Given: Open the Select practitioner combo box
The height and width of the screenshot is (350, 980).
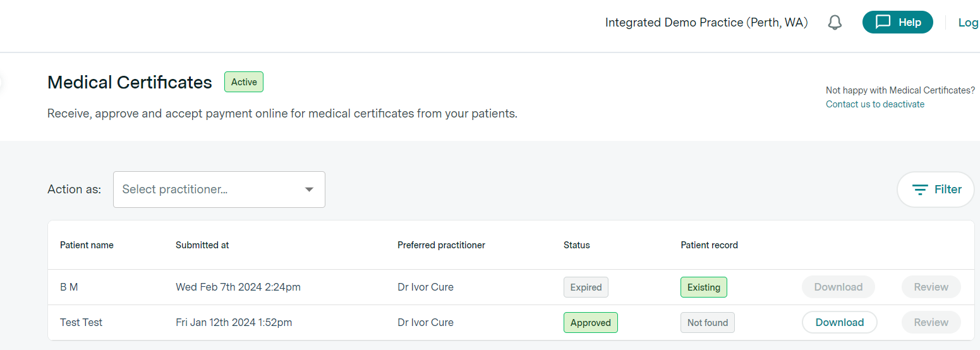Looking at the screenshot, I should (219, 190).
